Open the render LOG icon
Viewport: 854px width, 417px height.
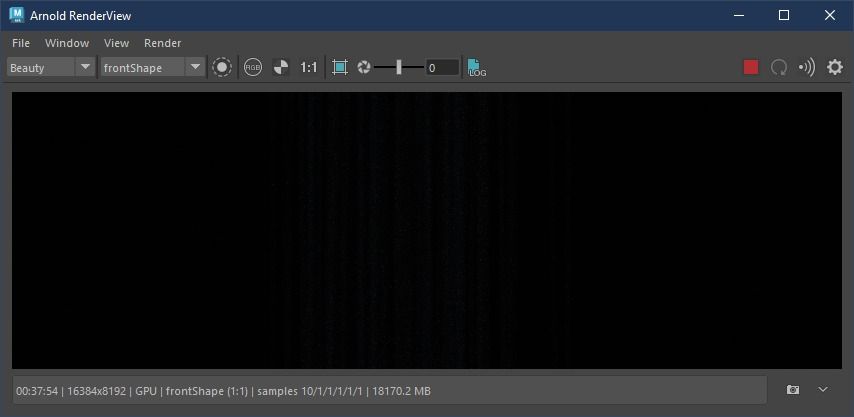click(x=477, y=68)
